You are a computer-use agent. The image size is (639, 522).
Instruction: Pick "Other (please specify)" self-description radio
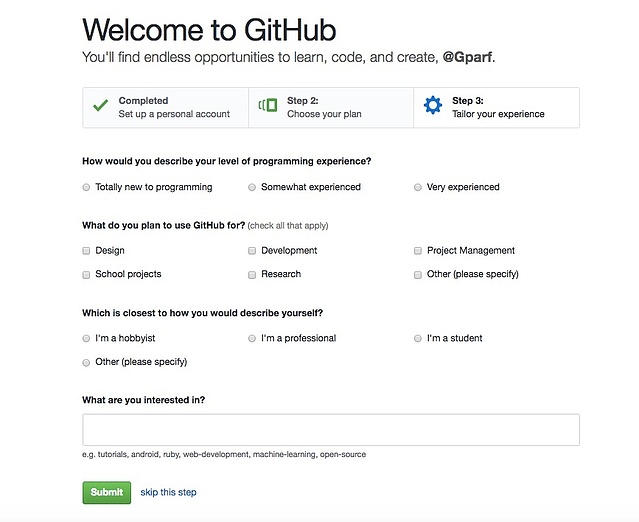click(x=86, y=362)
